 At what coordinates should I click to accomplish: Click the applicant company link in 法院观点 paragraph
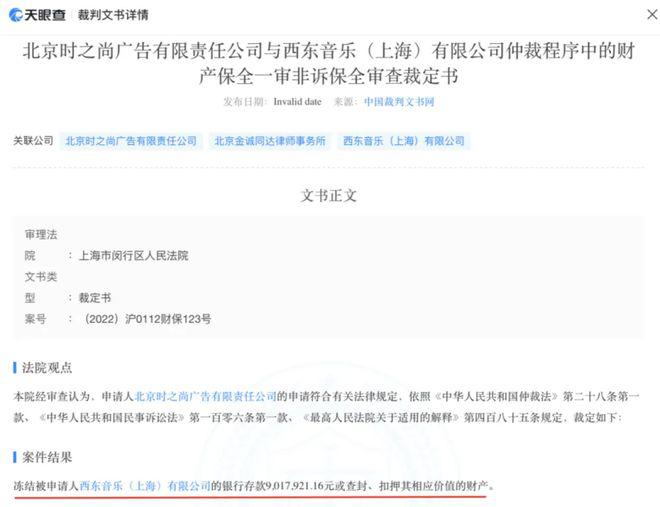pyautogui.click(x=205, y=396)
